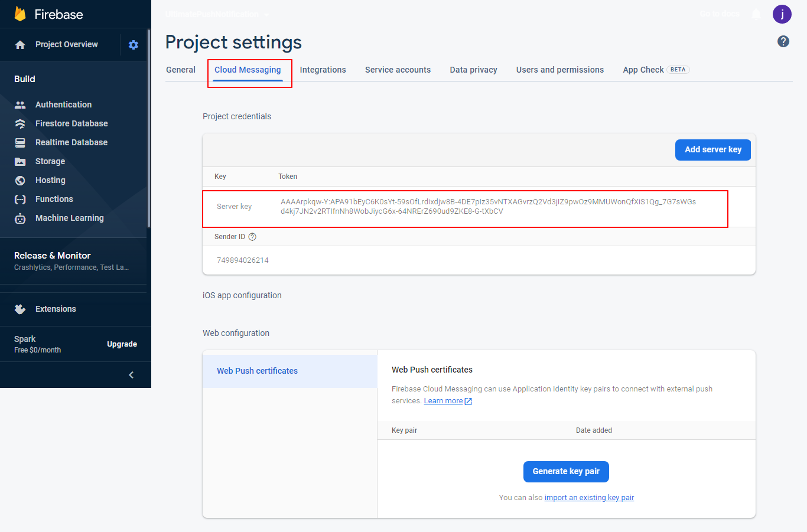Open Project Overview home icon
807x532 pixels.
tap(20, 45)
